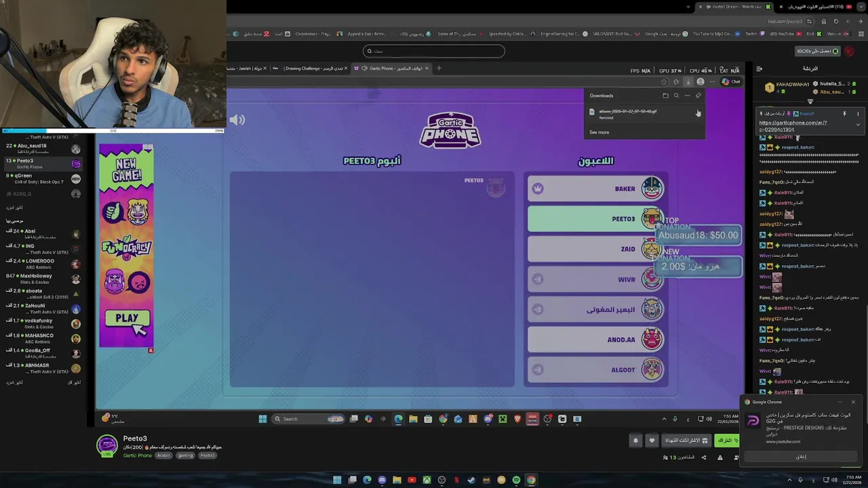The image size is (868, 488).
Task: Click See more in Downloads popup
Action: [599, 132]
